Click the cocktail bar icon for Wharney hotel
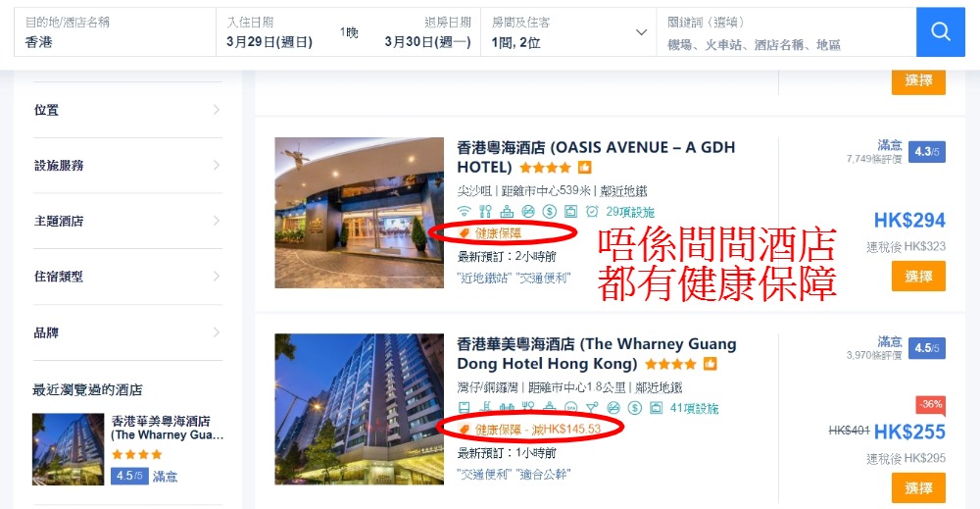 pos(592,408)
